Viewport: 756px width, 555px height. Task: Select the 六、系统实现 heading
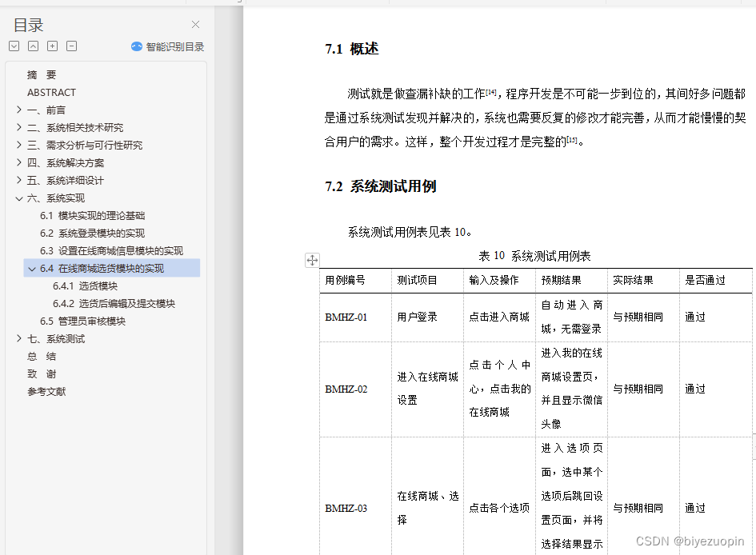coord(56,198)
